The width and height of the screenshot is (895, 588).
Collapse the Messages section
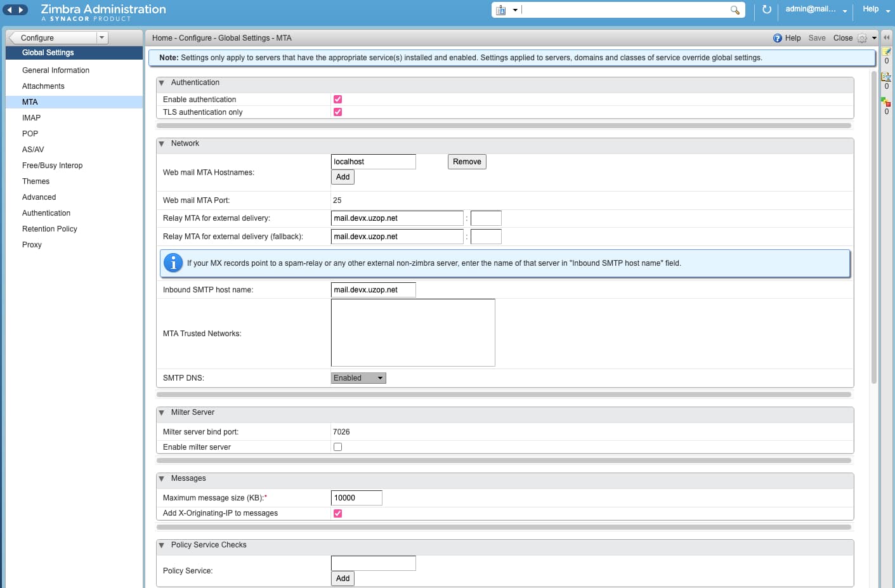pyautogui.click(x=162, y=479)
